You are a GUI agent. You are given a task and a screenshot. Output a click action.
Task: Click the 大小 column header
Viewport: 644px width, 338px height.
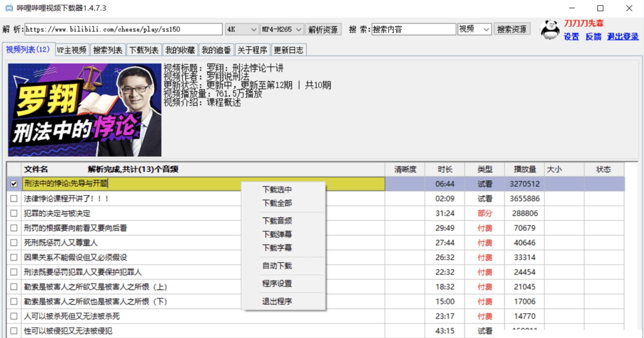click(564, 169)
